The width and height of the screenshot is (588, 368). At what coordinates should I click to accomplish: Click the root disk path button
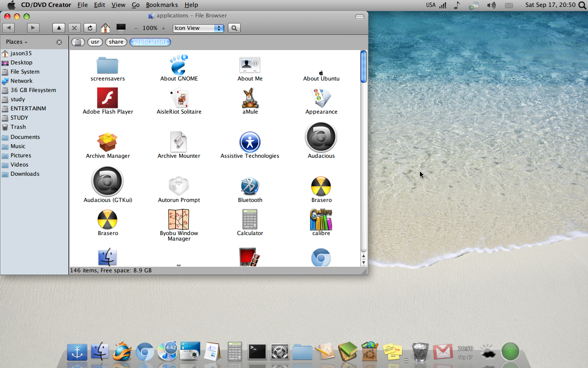tap(78, 42)
